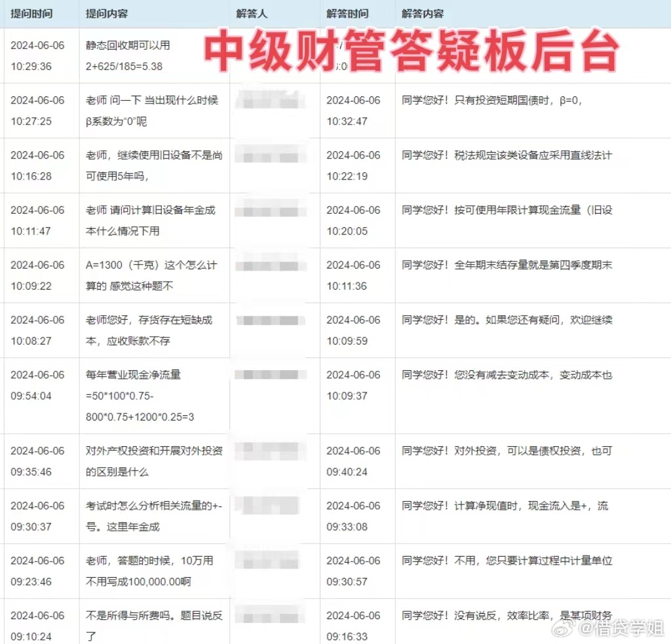
Task: Open answer 是的。如果您还有疑问，欢迎继续
Action: click(x=507, y=320)
